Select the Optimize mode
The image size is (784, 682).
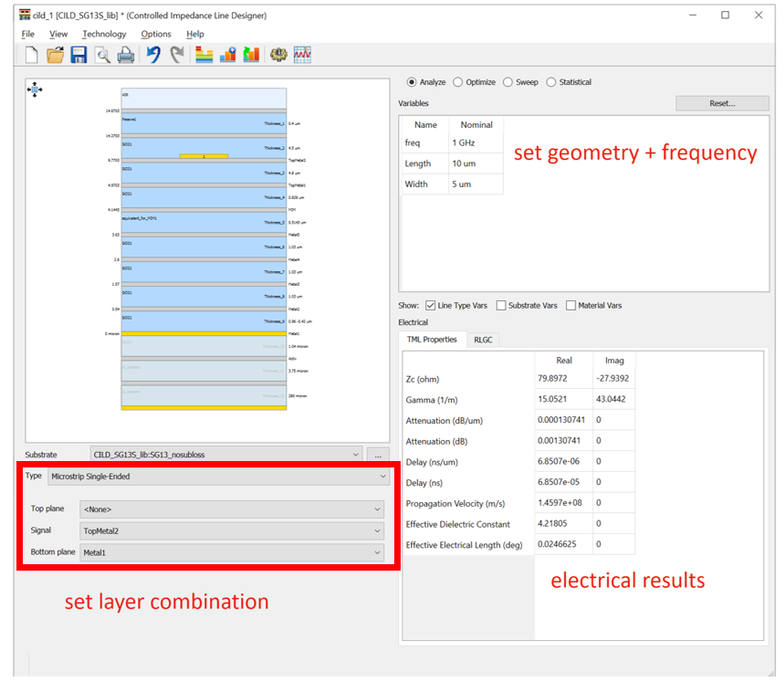click(x=457, y=82)
